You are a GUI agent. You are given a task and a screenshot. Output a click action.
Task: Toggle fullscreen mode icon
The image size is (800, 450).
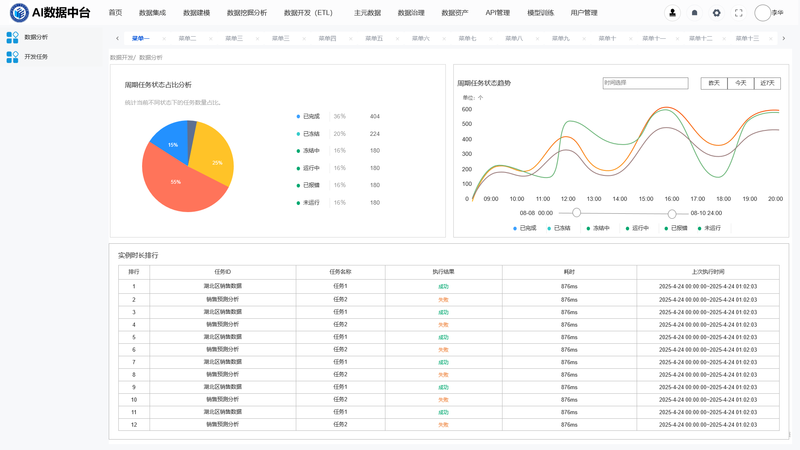[x=739, y=13]
